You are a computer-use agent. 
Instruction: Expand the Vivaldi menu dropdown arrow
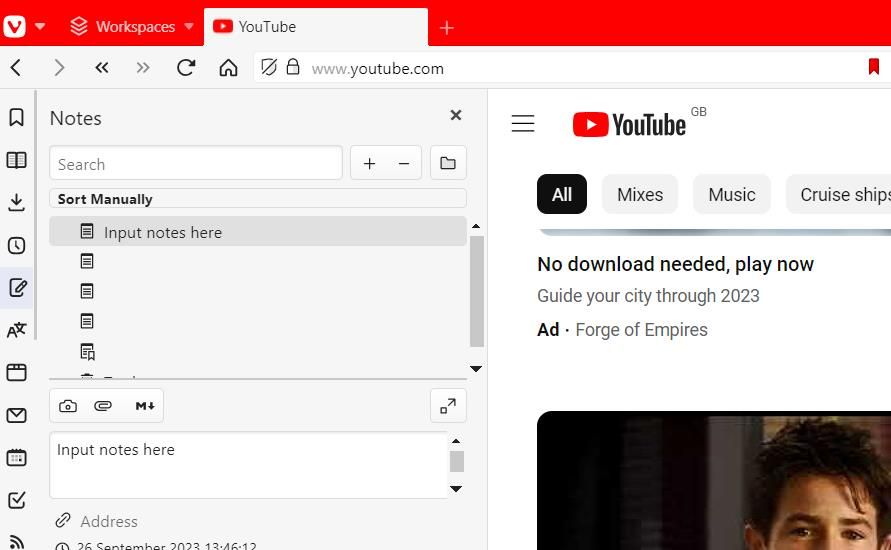(x=40, y=26)
